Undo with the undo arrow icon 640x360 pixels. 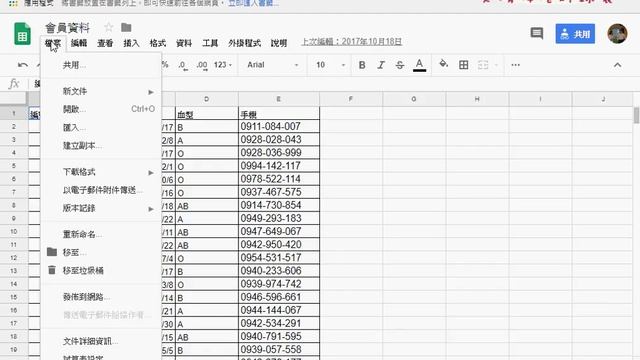click(x=23, y=65)
